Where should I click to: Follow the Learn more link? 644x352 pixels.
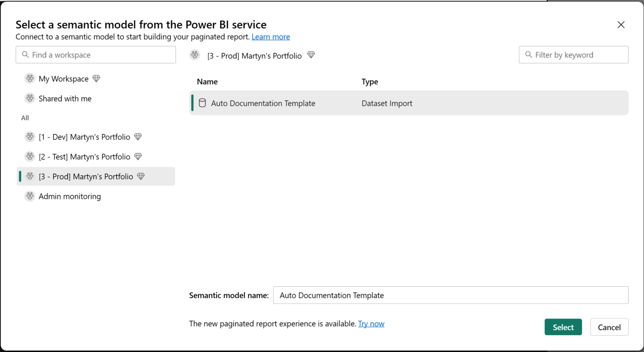point(271,37)
